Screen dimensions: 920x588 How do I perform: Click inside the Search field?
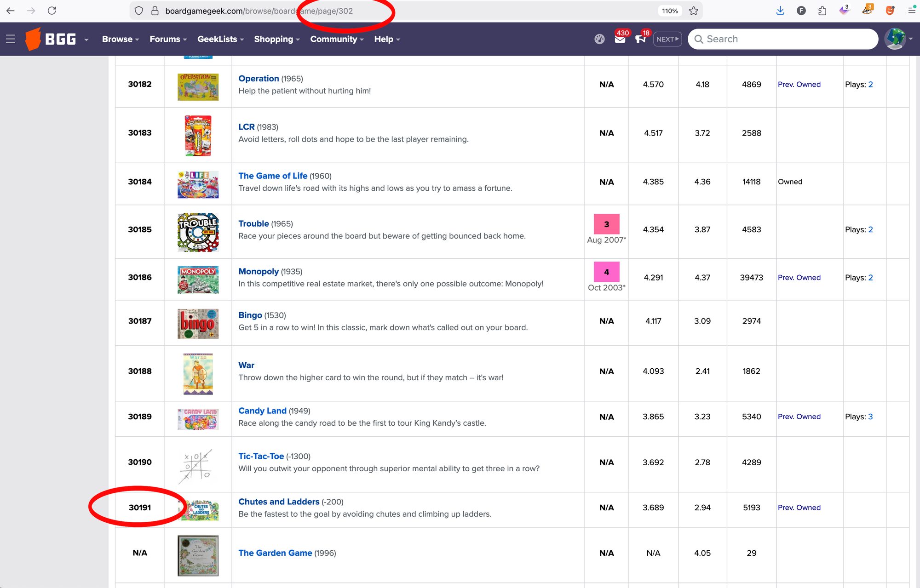tap(782, 39)
